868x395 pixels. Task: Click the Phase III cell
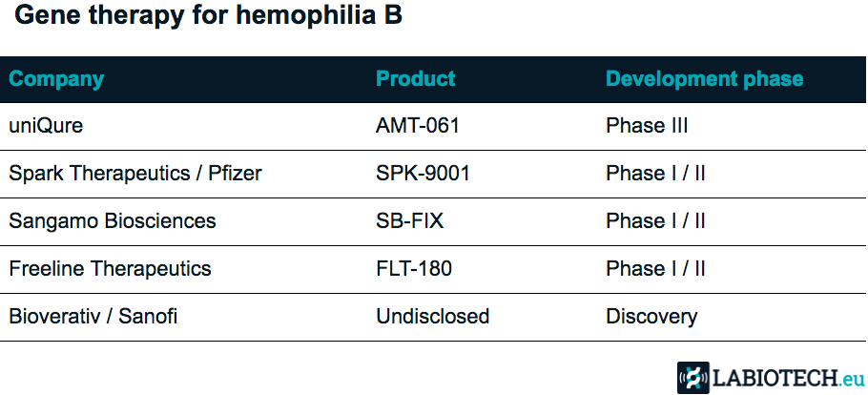tap(647, 126)
